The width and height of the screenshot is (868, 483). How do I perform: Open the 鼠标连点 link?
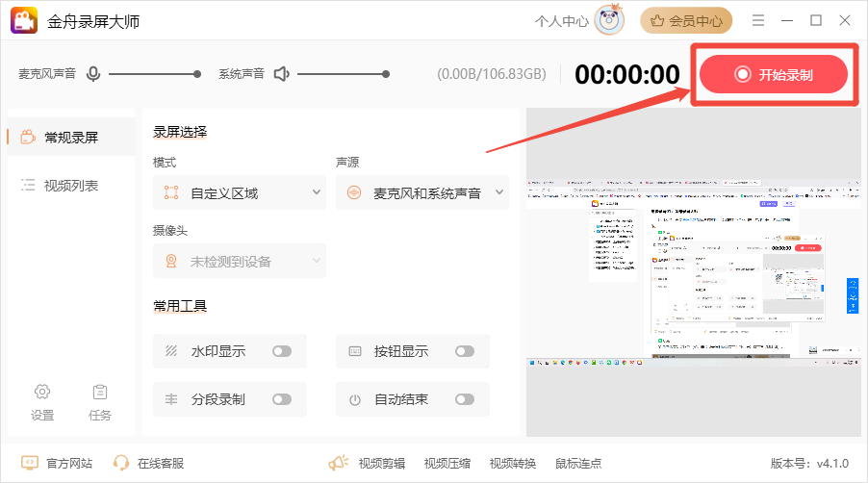pos(578,463)
